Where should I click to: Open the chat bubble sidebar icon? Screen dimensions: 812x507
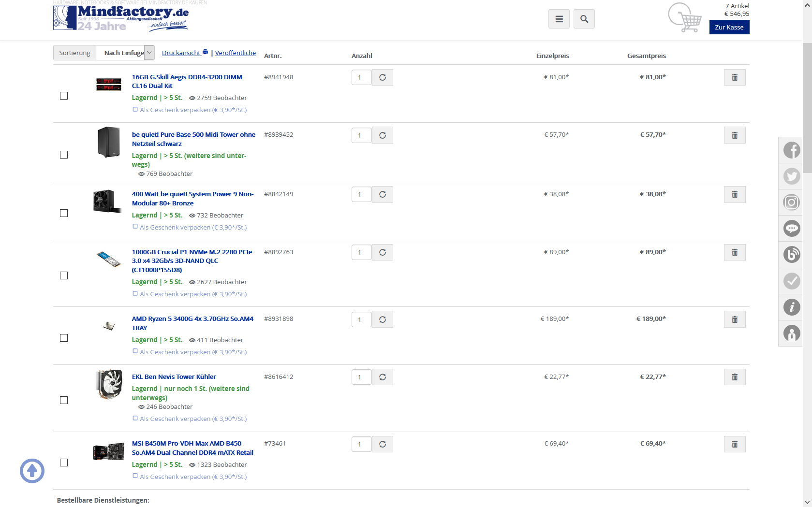coord(792,229)
